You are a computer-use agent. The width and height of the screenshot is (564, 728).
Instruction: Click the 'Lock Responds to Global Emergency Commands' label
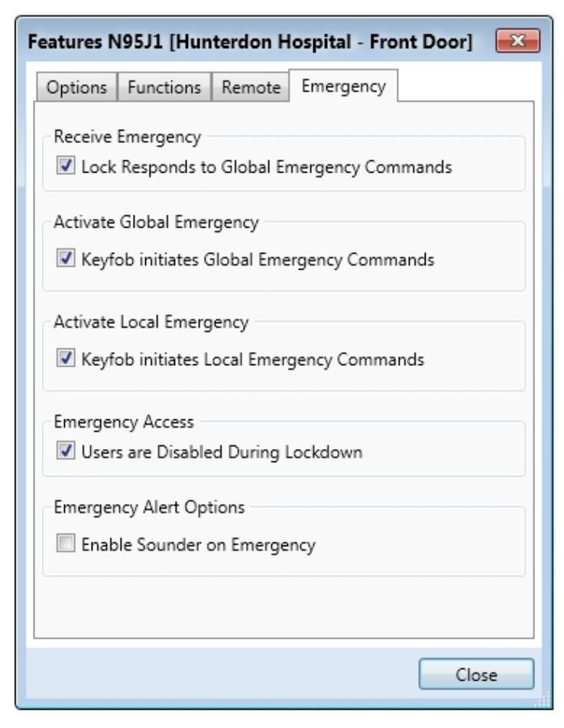pyautogui.click(x=267, y=167)
